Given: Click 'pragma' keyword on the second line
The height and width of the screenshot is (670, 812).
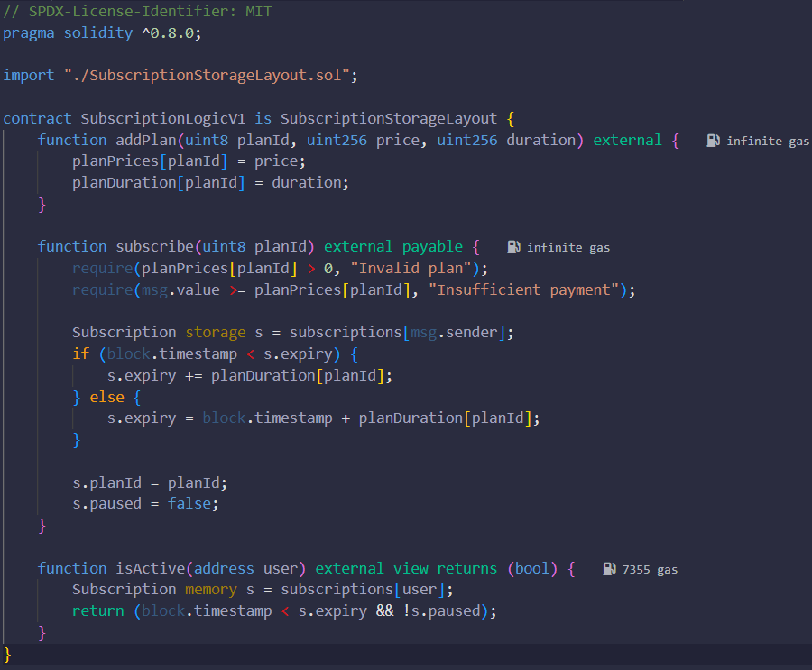Looking at the screenshot, I should click(29, 33).
